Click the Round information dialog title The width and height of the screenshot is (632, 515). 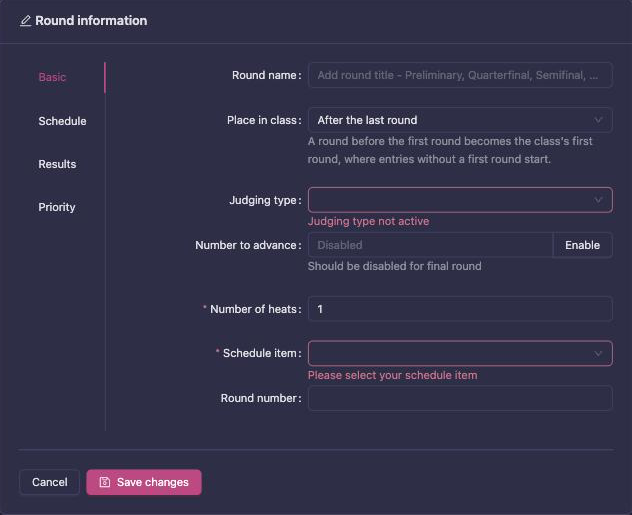pos(91,21)
